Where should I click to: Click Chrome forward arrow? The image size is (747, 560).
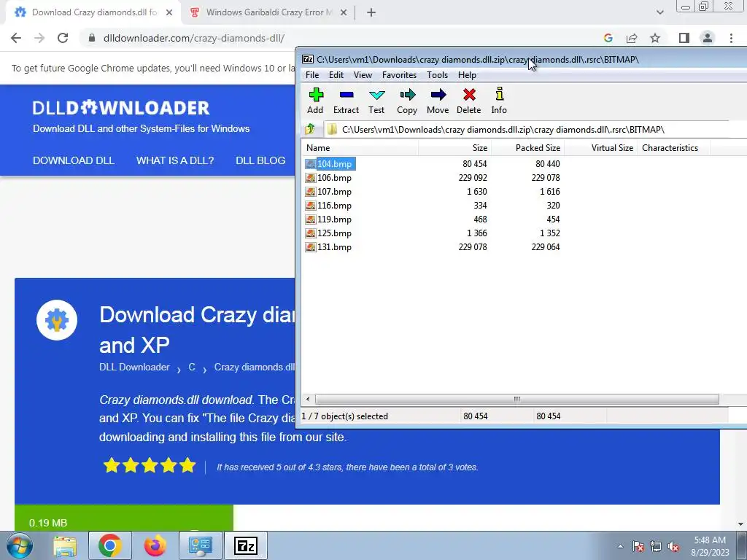pos(39,38)
